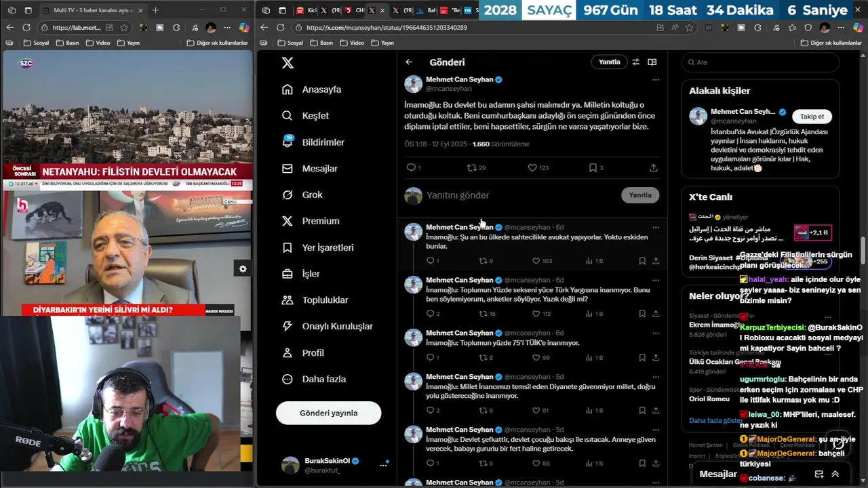Open Bildirimler notifications in X sidebar
The height and width of the screenshot is (488, 868).
[313, 142]
